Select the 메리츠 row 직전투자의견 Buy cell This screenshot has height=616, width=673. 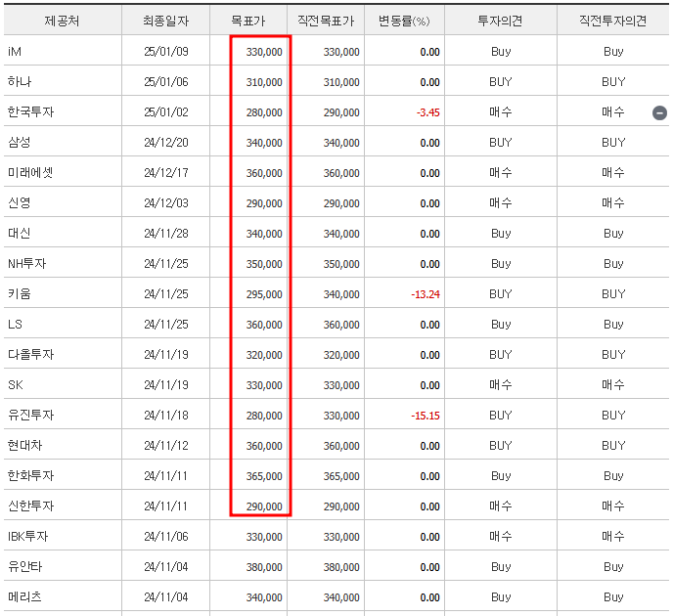[x=613, y=596]
